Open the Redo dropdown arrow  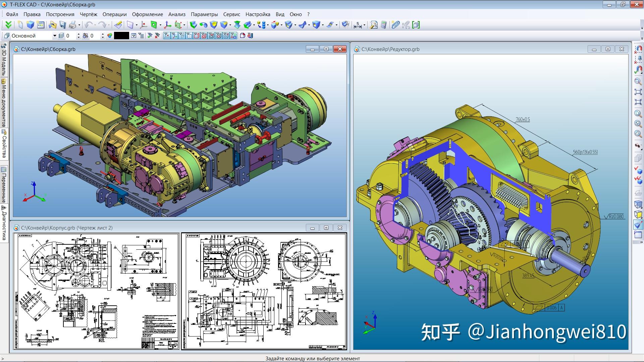coord(109,24)
